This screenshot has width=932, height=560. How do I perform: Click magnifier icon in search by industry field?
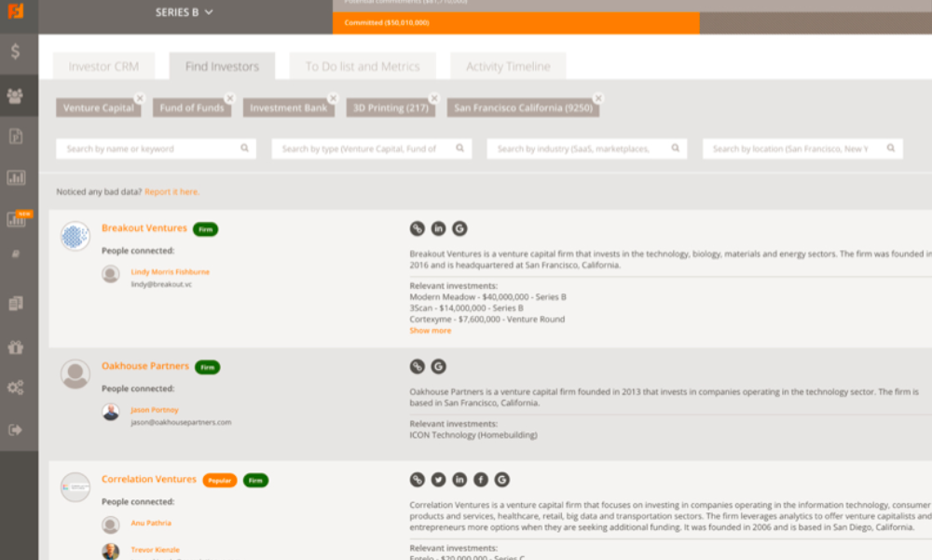tap(675, 148)
